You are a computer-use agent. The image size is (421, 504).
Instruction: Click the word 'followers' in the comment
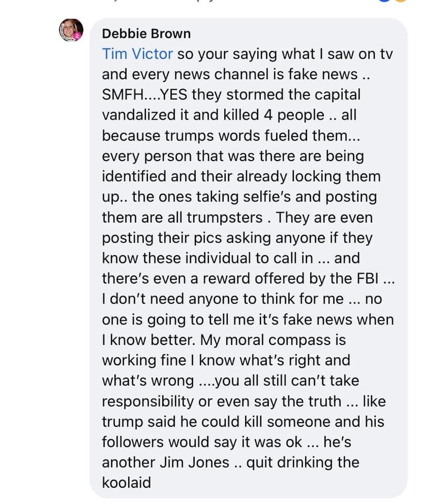tap(133, 442)
